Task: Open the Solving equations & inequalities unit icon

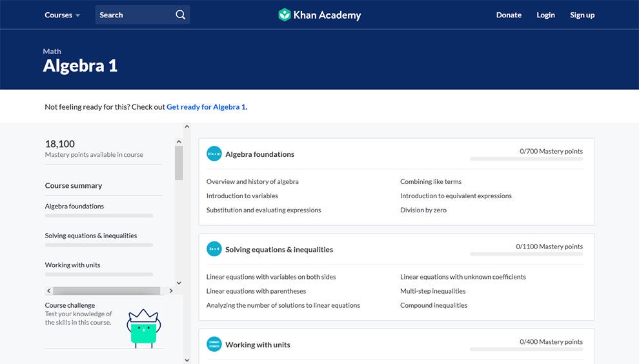Action: tap(214, 249)
